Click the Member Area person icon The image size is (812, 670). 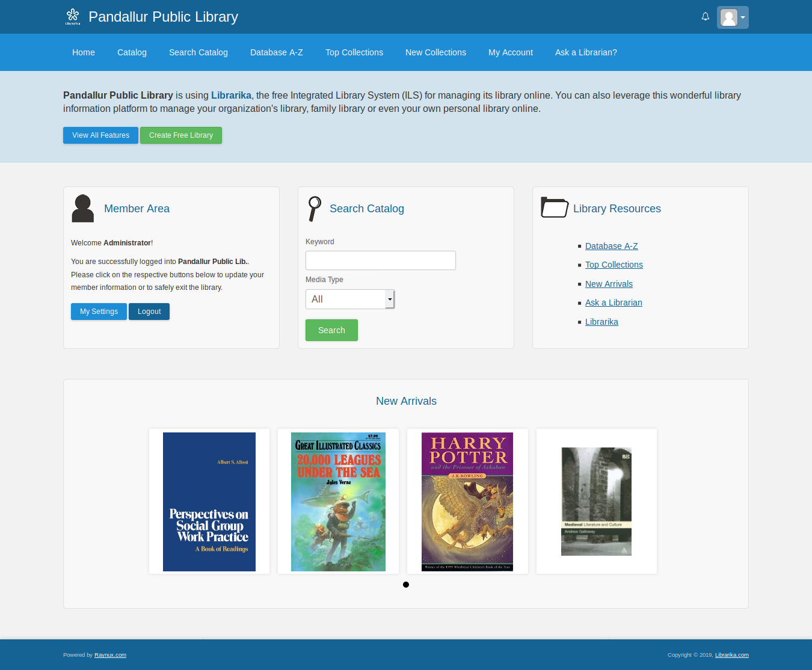82,208
